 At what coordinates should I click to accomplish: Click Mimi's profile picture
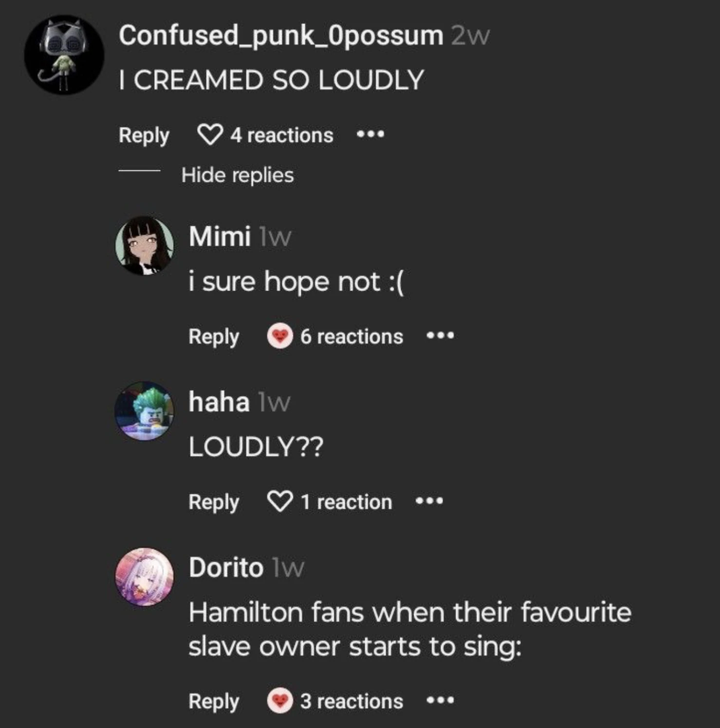point(144,243)
